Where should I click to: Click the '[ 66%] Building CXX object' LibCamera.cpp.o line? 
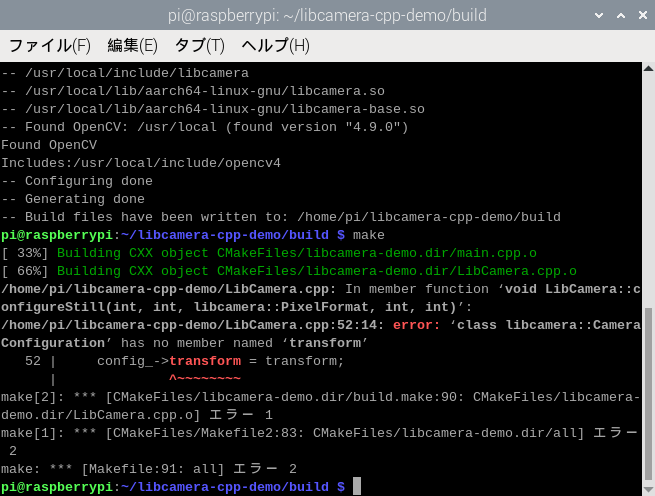click(x=289, y=271)
